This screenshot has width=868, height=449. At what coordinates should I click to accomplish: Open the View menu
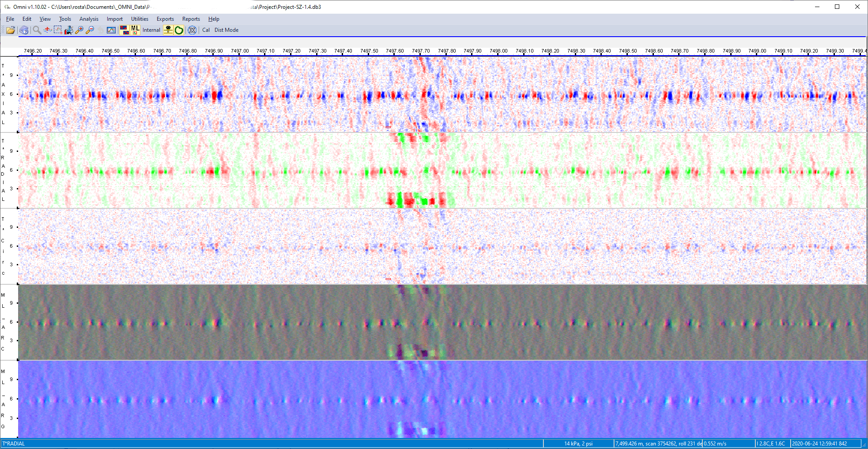click(45, 19)
